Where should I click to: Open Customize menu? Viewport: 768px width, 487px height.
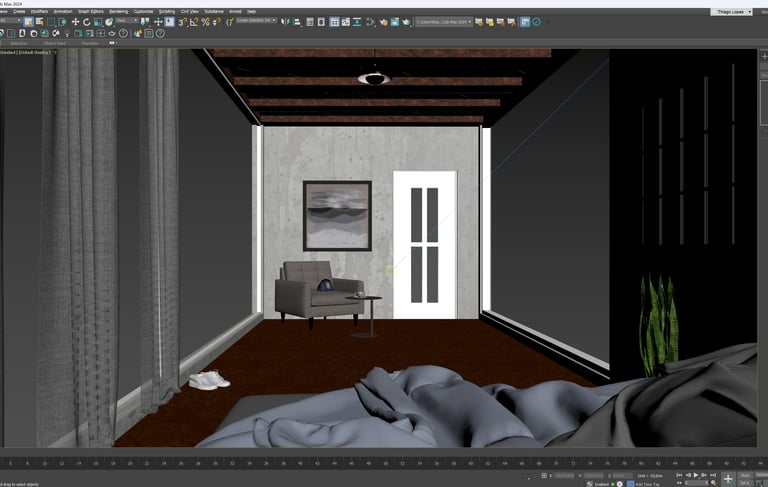pyautogui.click(x=143, y=11)
